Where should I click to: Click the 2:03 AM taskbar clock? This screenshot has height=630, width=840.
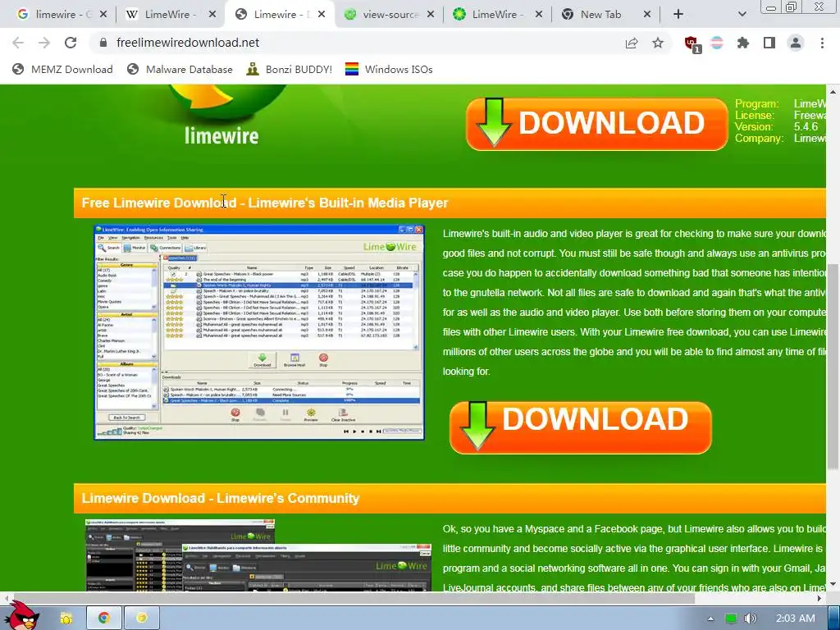(796, 619)
